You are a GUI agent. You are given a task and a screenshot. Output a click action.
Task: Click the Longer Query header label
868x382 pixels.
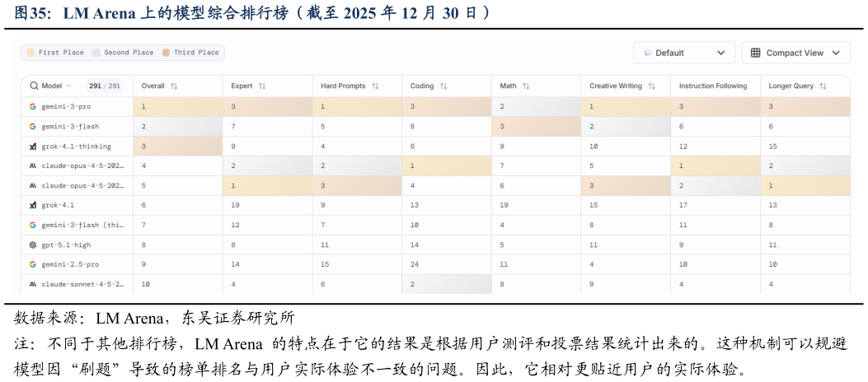click(x=791, y=86)
